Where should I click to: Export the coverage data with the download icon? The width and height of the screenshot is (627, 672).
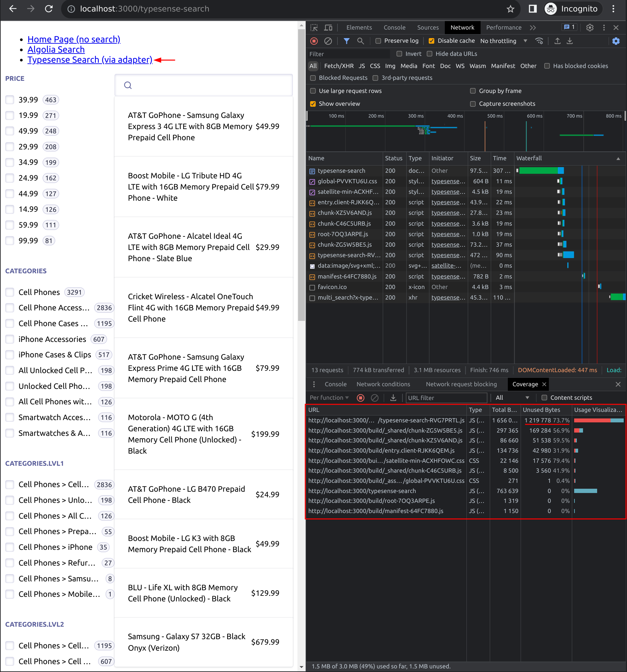[x=393, y=398]
